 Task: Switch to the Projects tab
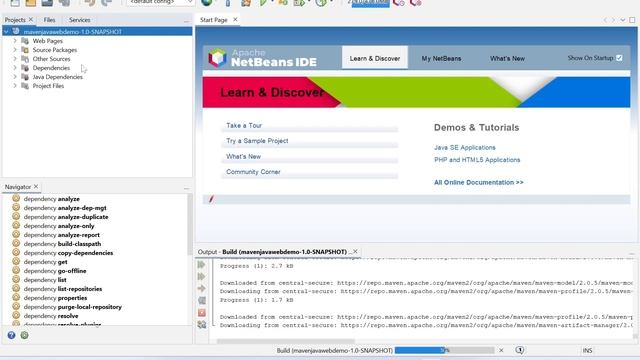(x=15, y=20)
